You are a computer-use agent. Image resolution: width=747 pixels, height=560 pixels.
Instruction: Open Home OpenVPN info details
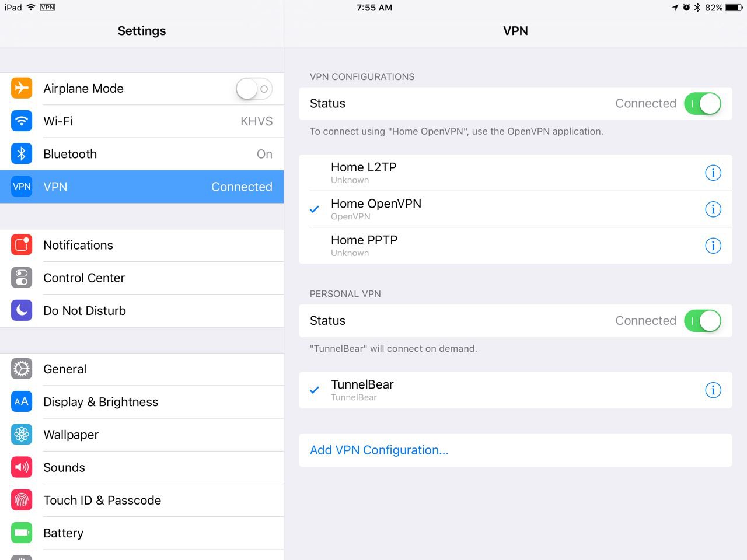713,209
